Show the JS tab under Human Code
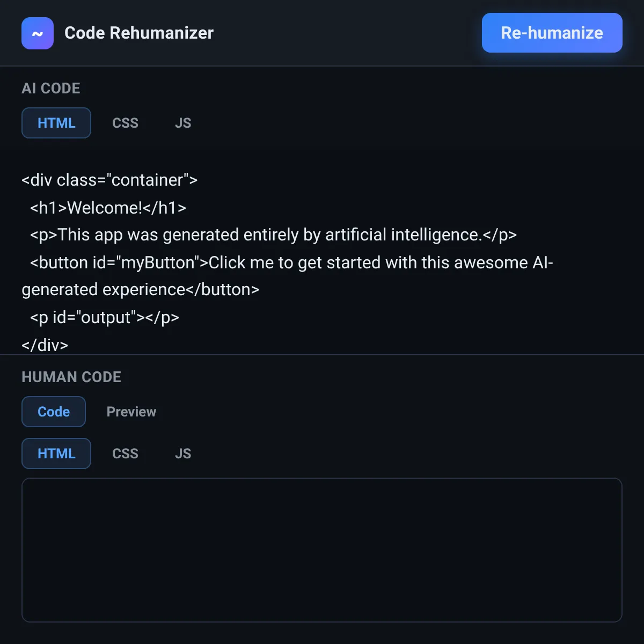 pos(183,453)
